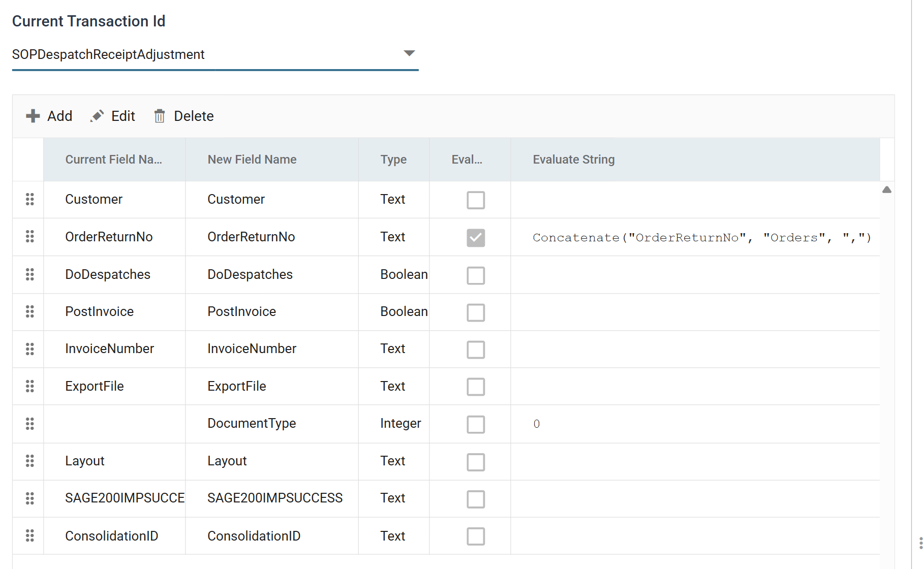Click the Add plus icon

(x=33, y=116)
